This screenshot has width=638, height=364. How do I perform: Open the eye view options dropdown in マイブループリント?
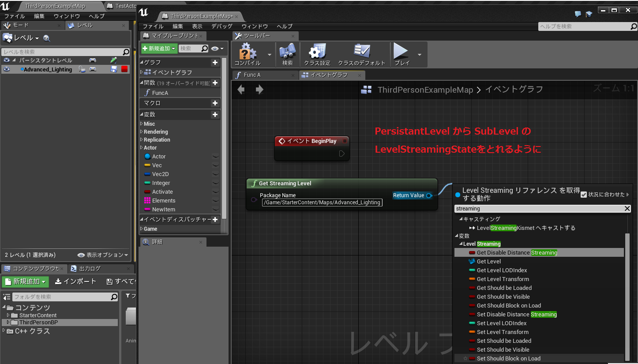pos(218,49)
